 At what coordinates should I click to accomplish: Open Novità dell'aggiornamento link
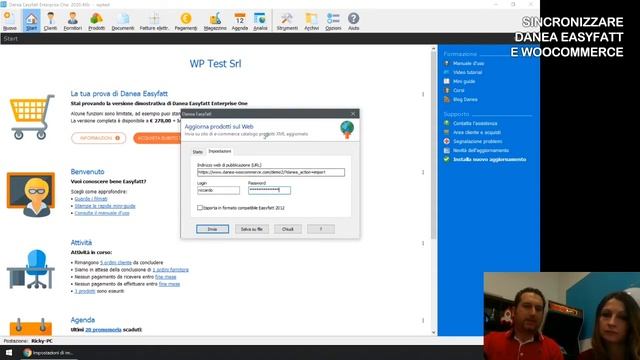click(480, 150)
